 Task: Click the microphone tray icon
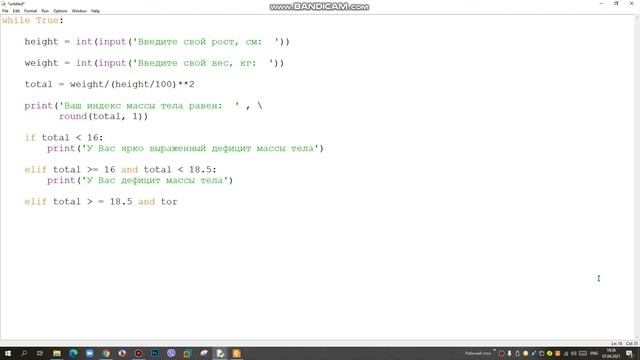click(509, 353)
